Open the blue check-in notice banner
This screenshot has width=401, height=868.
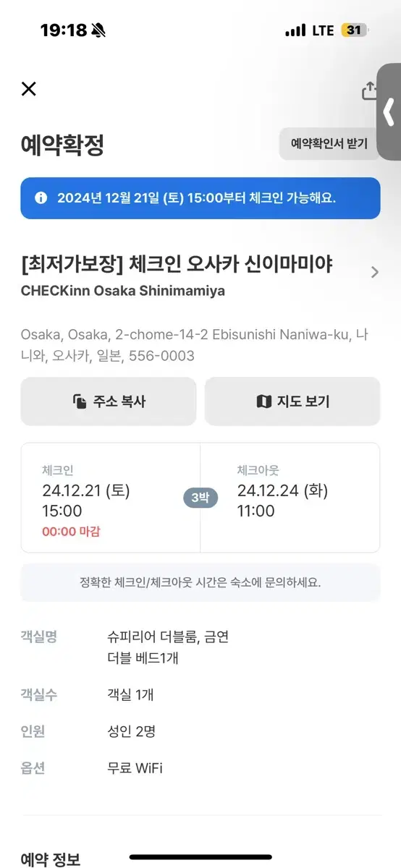(x=200, y=198)
